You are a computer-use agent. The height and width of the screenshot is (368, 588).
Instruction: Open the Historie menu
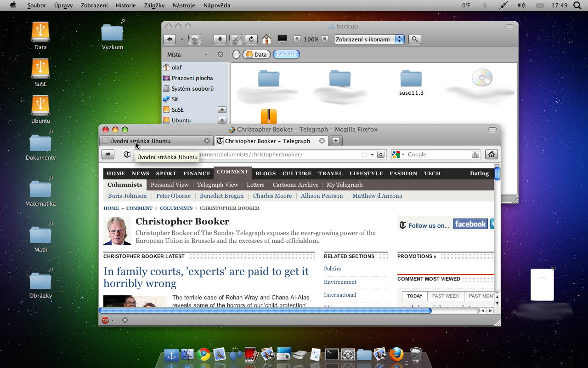tap(125, 6)
